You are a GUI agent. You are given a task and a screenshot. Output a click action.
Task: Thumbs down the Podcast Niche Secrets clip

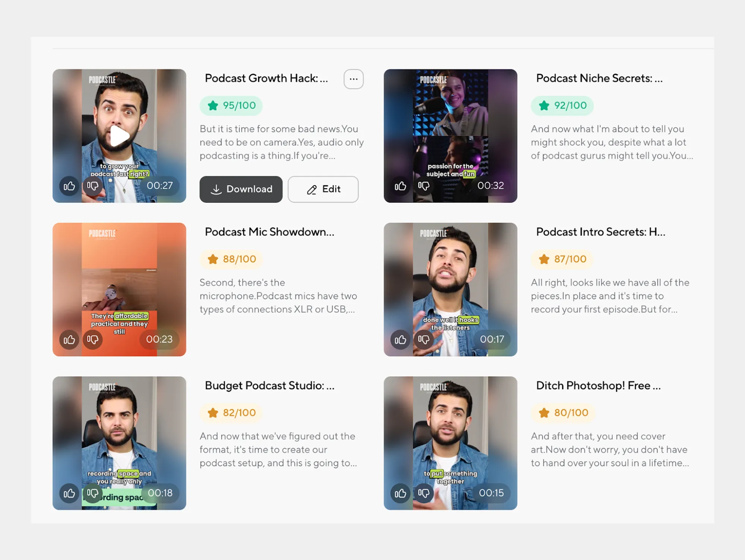[x=424, y=186]
